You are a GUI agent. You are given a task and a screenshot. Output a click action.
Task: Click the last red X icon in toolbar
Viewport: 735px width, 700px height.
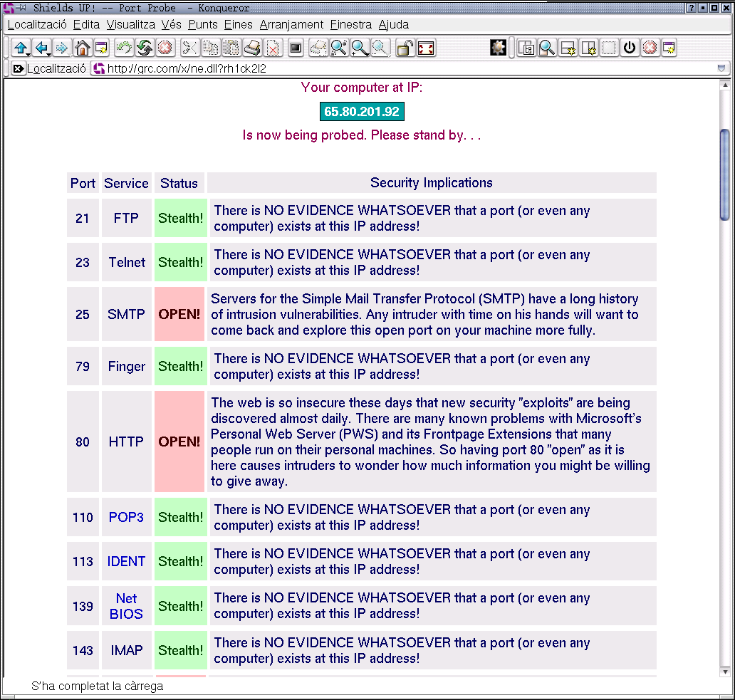(650, 47)
